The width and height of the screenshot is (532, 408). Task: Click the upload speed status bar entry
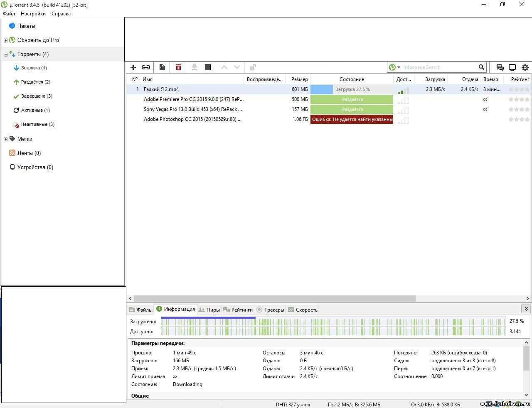pos(436,404)
